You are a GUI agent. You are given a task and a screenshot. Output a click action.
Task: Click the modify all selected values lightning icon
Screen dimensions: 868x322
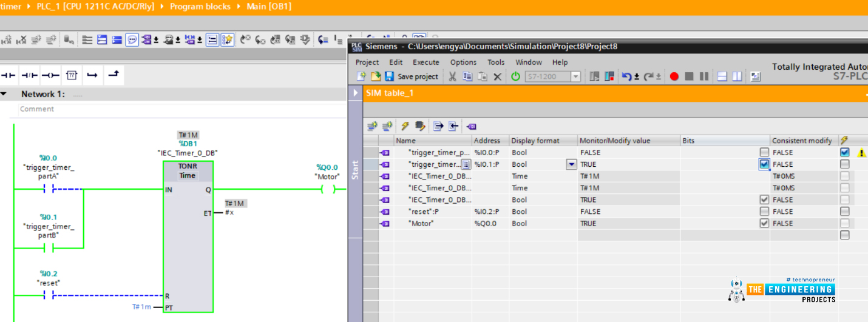tap(405, 126)
